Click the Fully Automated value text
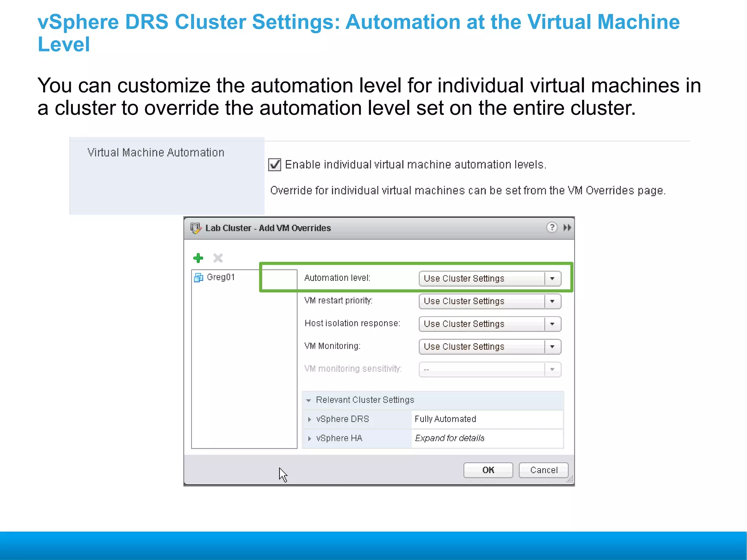The width and height of the screenshot is (747, 560). (x=445, y=419)
